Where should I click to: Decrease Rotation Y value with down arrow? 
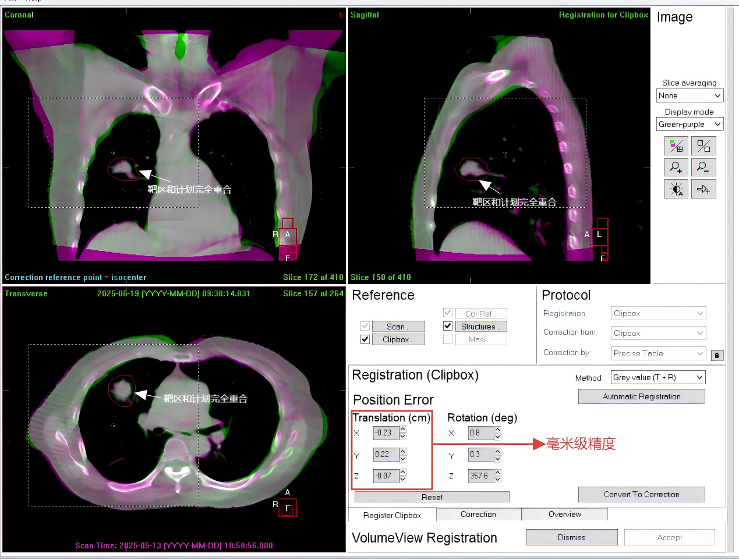pos(497,458)
